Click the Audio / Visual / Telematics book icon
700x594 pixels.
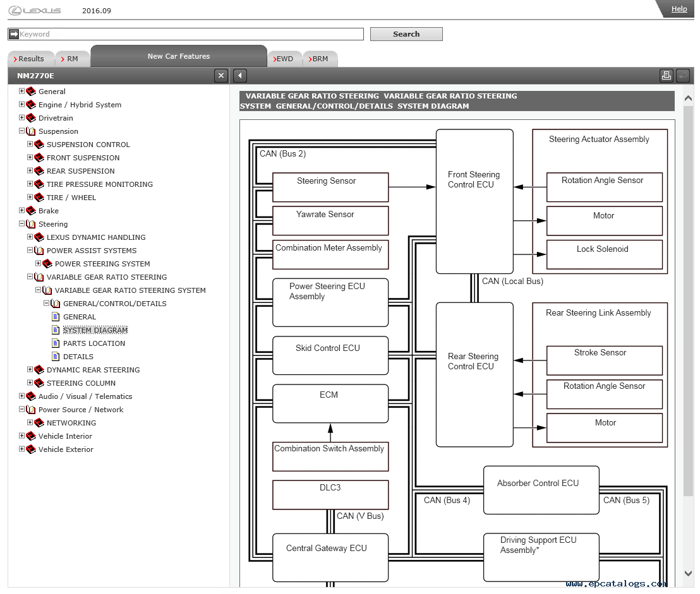coord(31,396)
